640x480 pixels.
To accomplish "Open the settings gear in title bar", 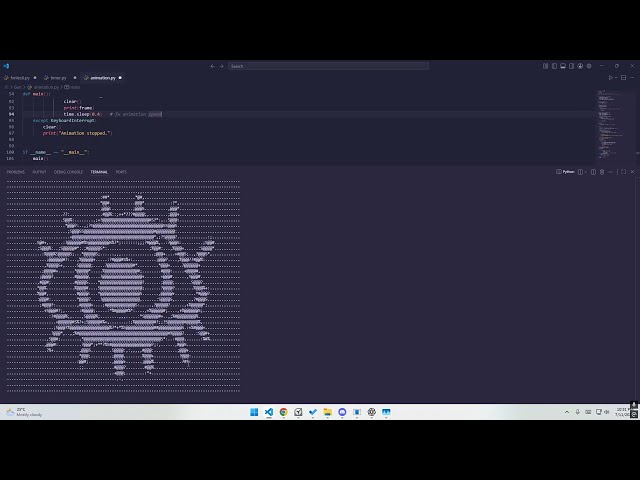I will coord(589,66).
